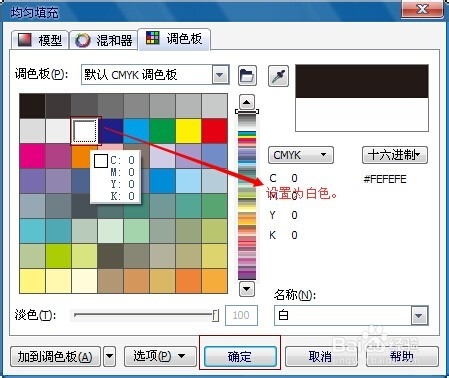Viewport: 449px width, 378px height.
Task: Click the 名称 name field showing 白
Action: tap(343, 315)
